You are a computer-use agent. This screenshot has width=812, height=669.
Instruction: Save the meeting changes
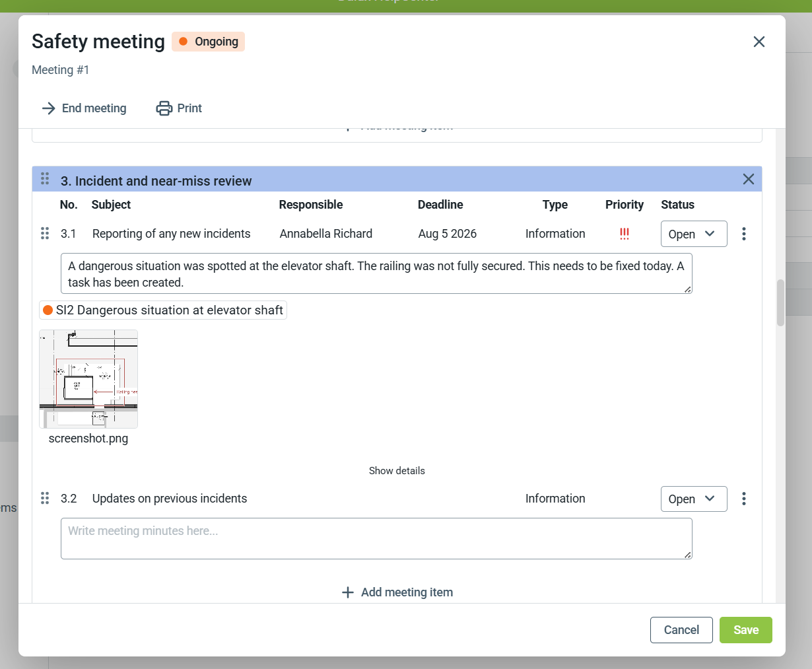(x=746, y=630)
